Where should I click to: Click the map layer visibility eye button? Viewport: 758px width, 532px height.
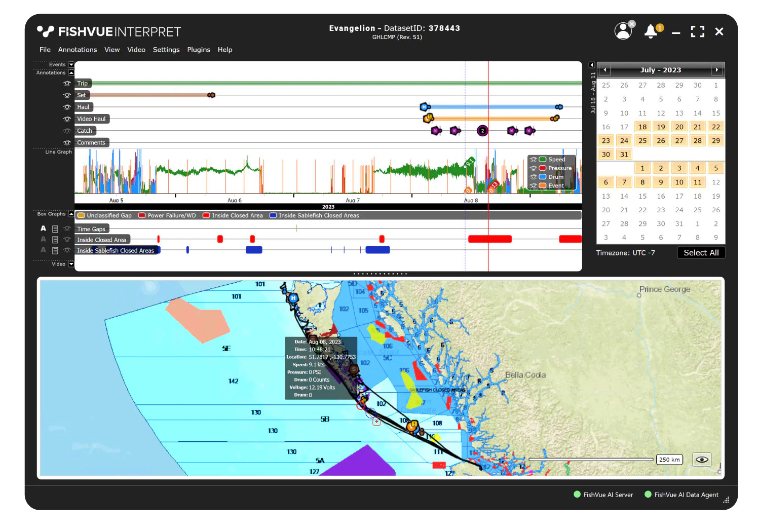702,460
